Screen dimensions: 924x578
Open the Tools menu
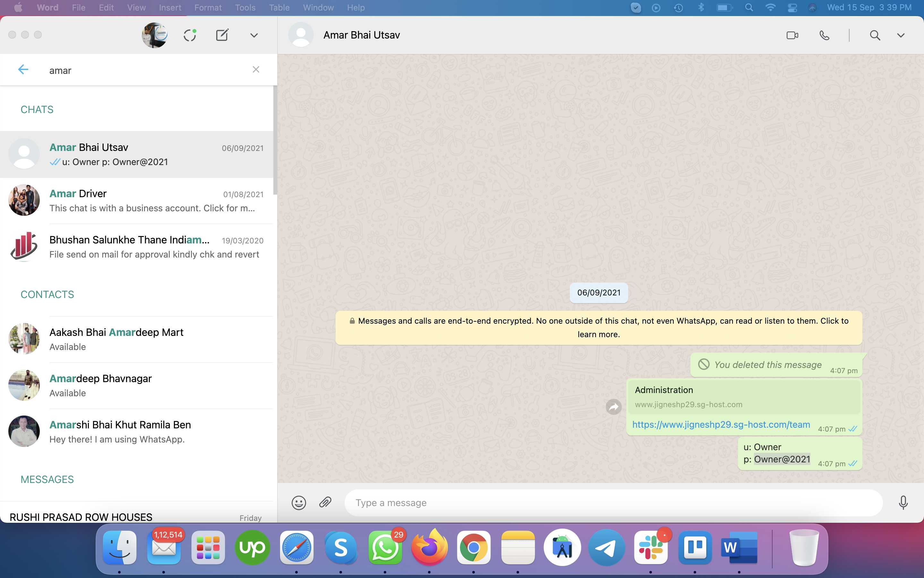245,8
